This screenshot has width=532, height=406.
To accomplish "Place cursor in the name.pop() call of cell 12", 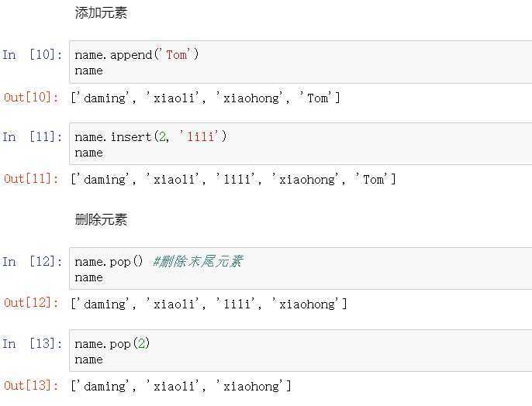I will click(109, 261).
